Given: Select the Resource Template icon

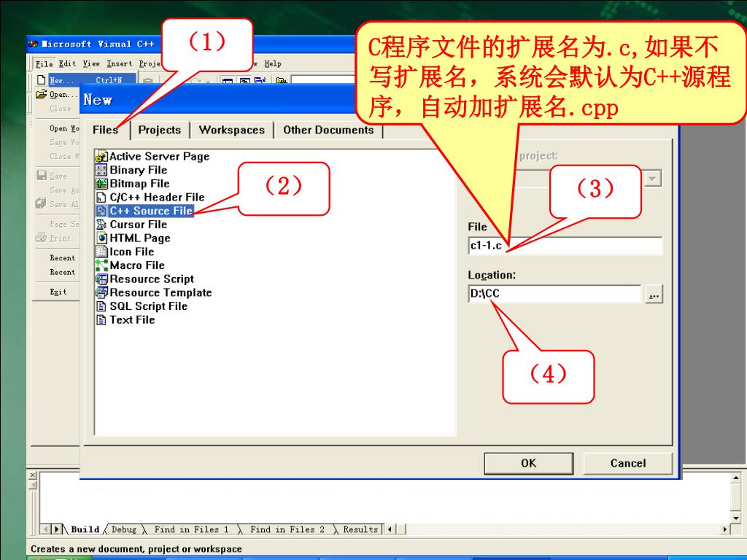Looking at the screenshot, I should pos(101,292).
